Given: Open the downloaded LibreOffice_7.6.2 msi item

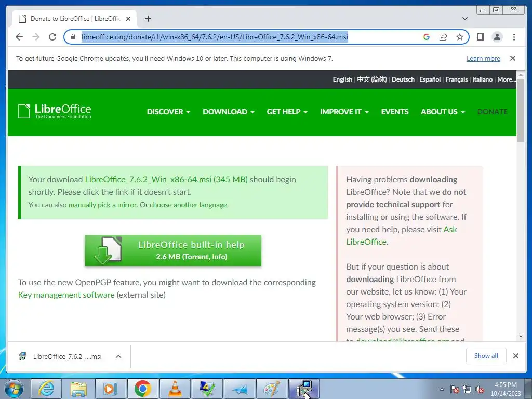Looking at the screenshot, I should (60, 356).
